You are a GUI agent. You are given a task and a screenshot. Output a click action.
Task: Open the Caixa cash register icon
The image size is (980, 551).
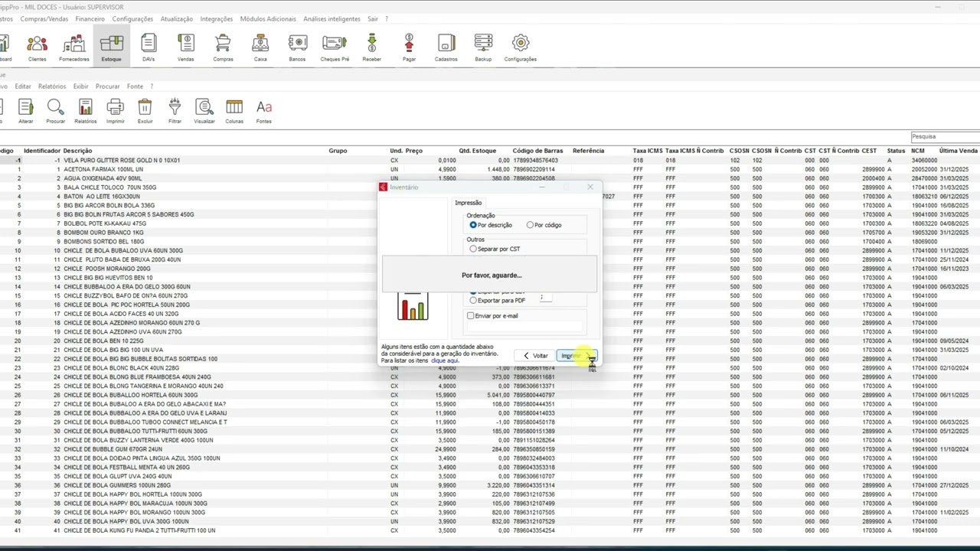click(260, 47)
